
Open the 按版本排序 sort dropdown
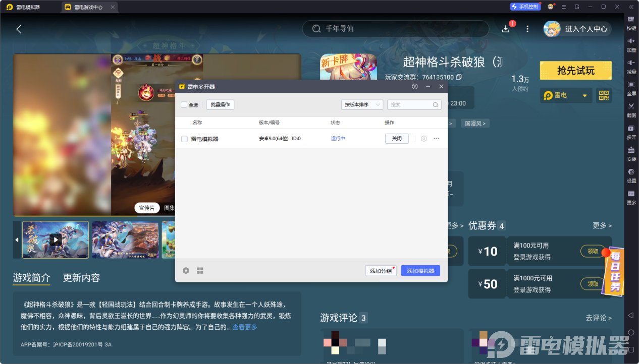point(362,105)
